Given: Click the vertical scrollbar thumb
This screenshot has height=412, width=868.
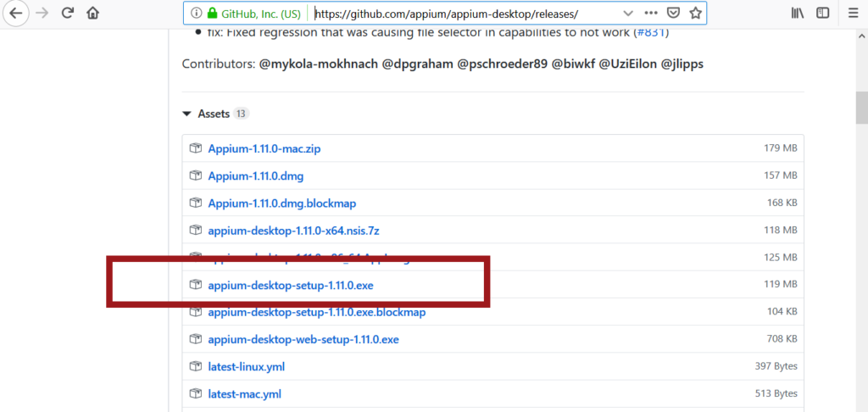Looking at the screenshot, I should pos(860,108).
